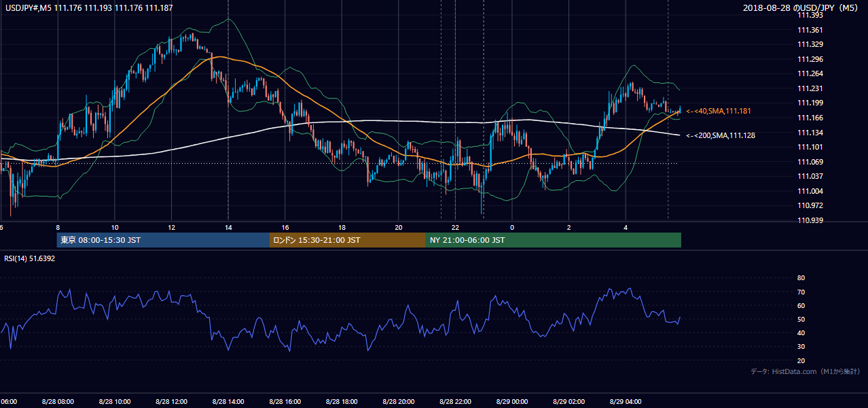Image resolution: width=868 pixels, height=408 pixels.
Task: Click price axis value 111.004
Action: [x=810, y=191]
